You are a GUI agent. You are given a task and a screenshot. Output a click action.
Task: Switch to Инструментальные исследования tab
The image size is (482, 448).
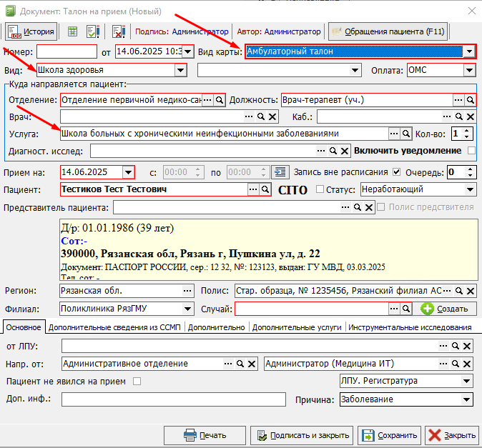click(x=410, y=327)
